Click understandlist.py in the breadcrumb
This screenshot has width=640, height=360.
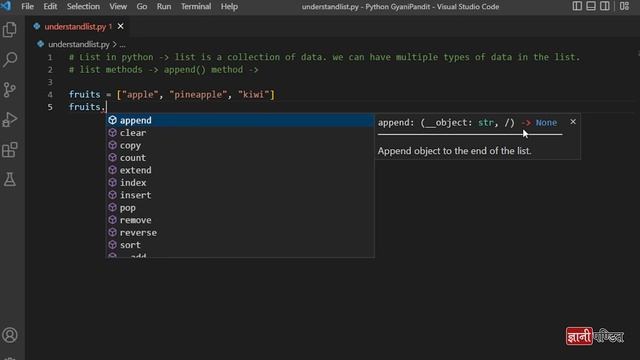(x=79, y=44)
